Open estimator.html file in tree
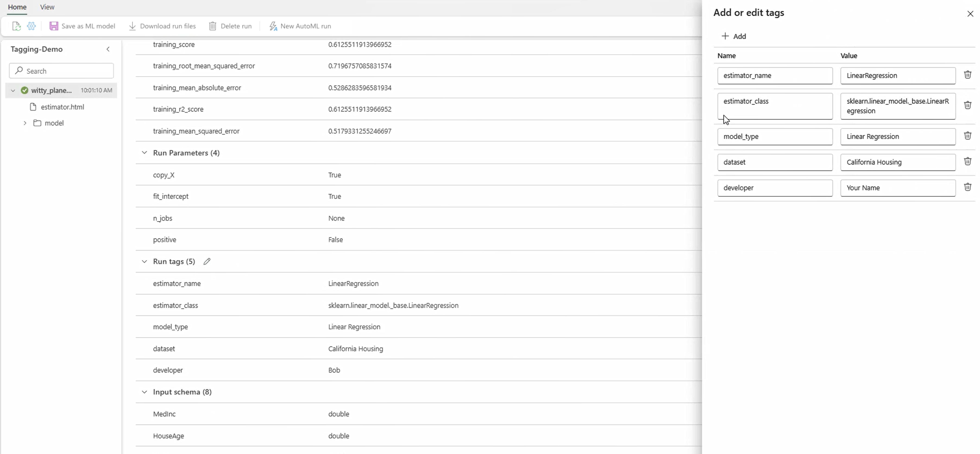The height and width of the screenshot is (454, 980). [x=62, y=107]
